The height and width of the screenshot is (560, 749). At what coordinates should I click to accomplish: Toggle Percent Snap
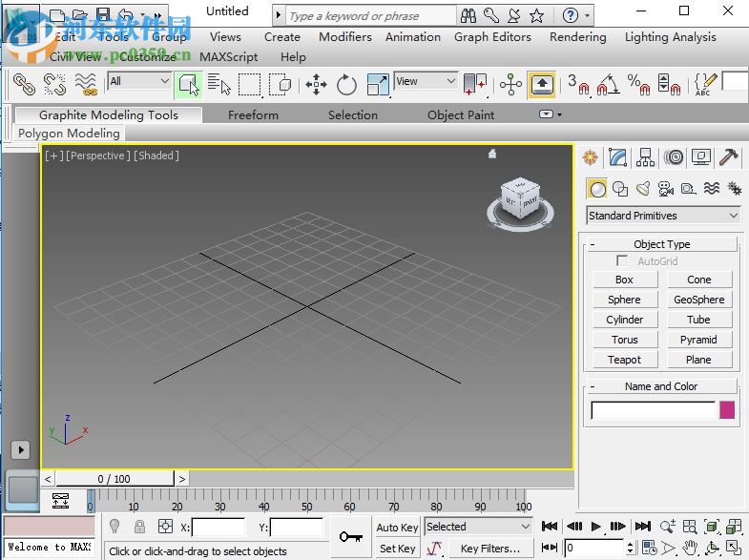pos(638,85)
